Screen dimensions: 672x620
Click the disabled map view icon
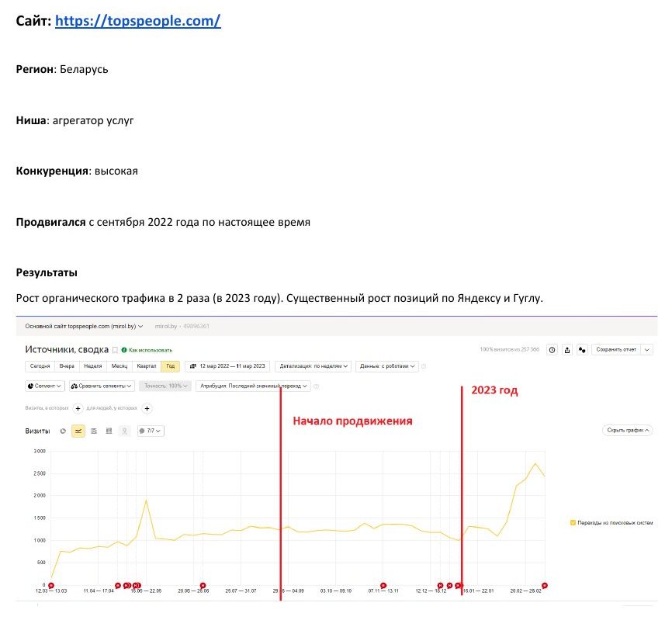point(124,431)
